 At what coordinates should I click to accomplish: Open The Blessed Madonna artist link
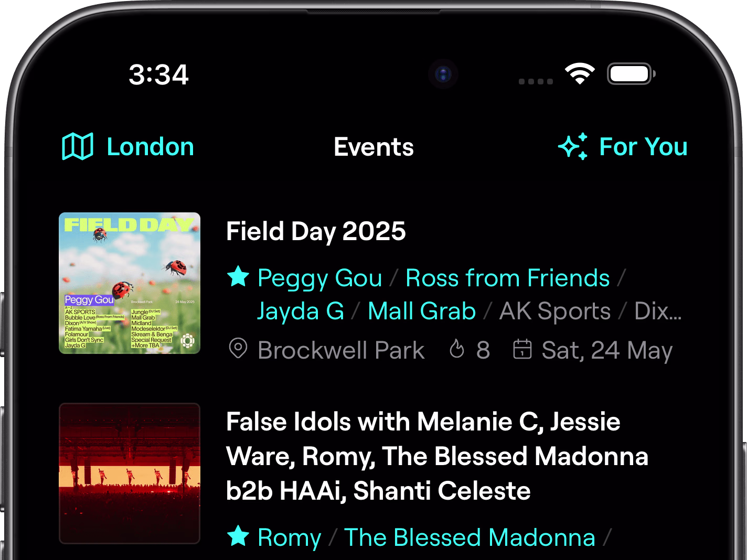[469, 537]
